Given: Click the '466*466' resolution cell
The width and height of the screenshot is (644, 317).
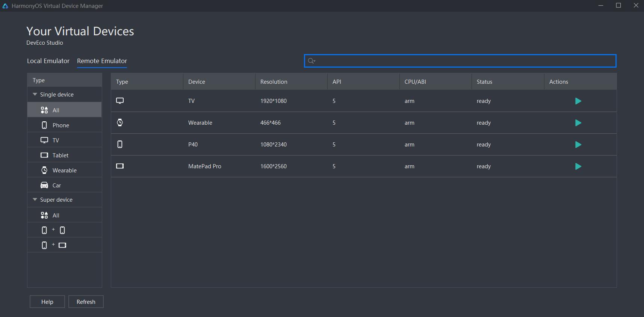Looking at the screenshot, I should click(x=271, y=123).
